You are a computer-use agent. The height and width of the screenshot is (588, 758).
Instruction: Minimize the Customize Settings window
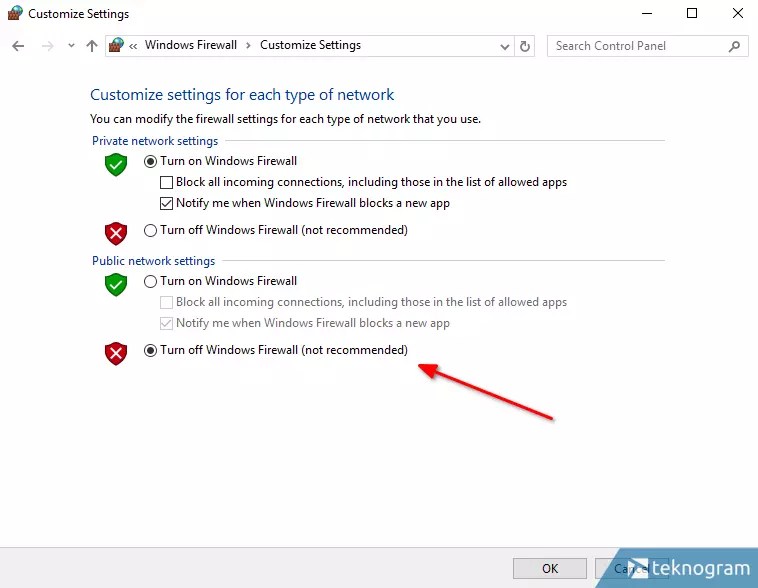point(647,14)
